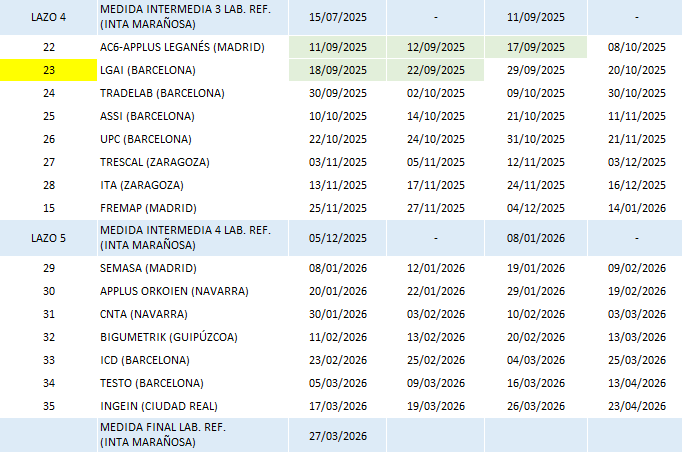Image resolution: width=682 pixels, height=452 pixels.
Task: Select UPC (BARCELONA) cell
Action: [x=193, y=139]
